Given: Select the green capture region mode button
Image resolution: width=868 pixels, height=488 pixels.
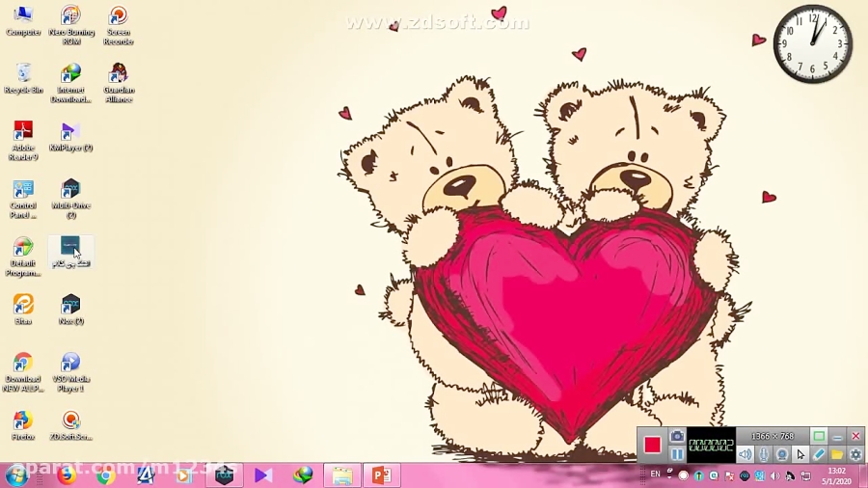Looking at the screenshot, I should 819,436.
